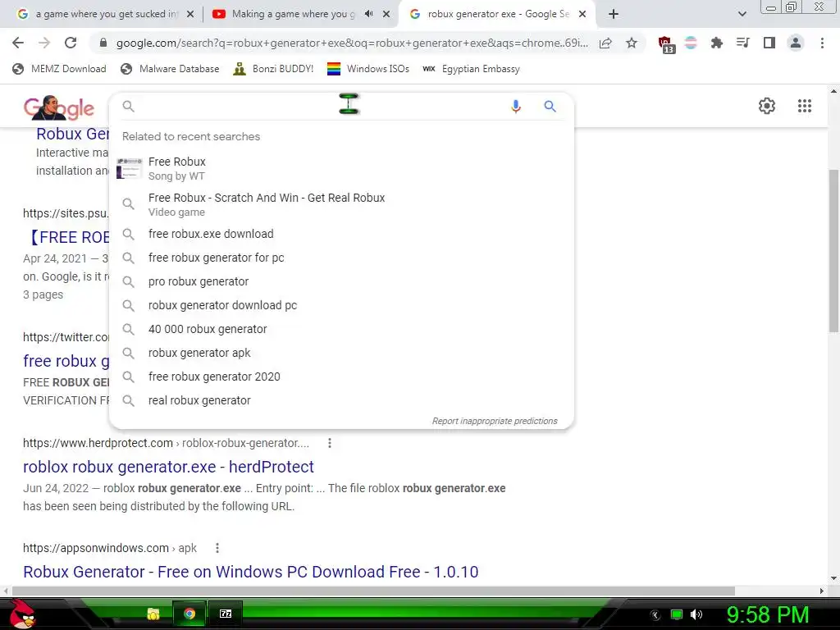840x630 pixels.
Task: Open 'roblox robux generator.exe - herdProtect' result
Action: 168,467
